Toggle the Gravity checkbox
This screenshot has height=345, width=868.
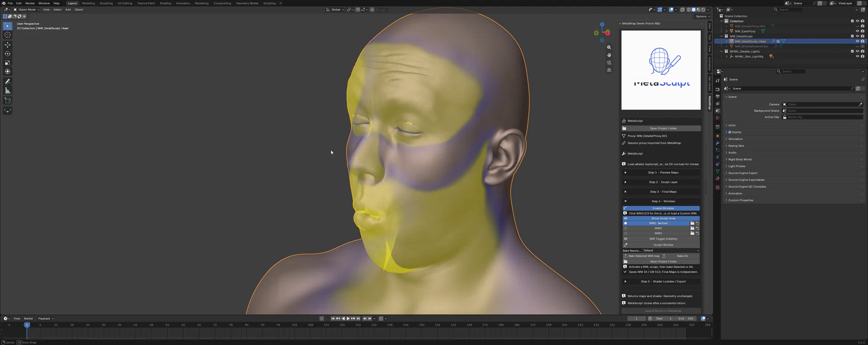pos(730,132)
